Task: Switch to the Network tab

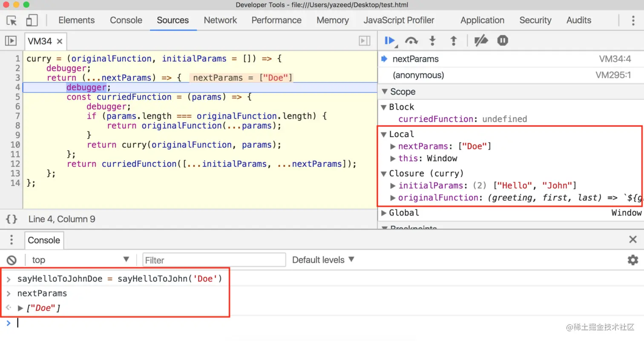Action: pyautogui.click(x=220, y=20)
